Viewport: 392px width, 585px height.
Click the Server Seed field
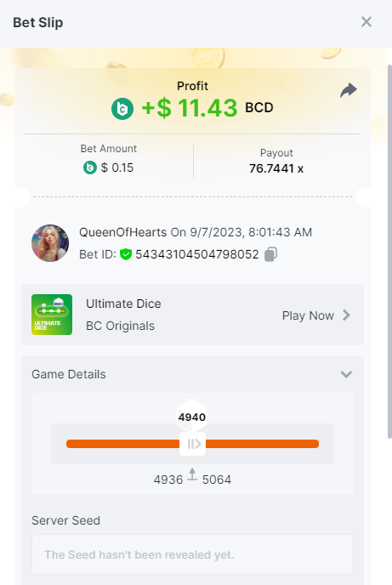[x=192, y=554]
